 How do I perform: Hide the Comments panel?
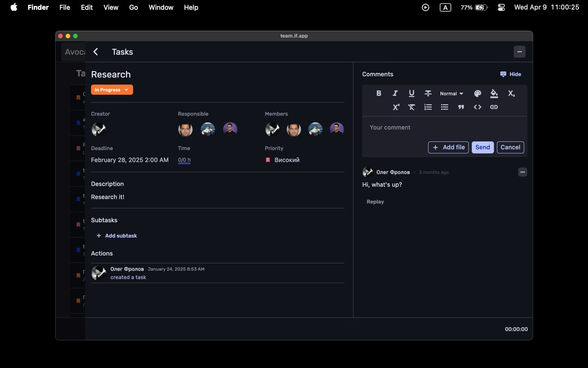point(511,74)
